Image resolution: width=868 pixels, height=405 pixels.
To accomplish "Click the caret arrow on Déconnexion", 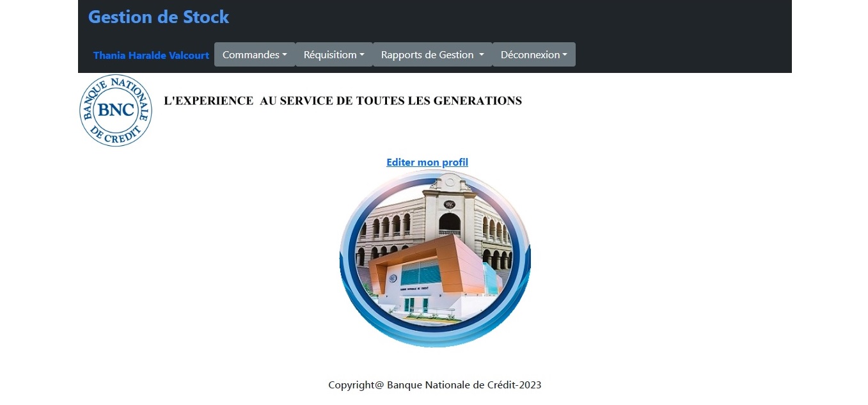I will pos(565,55).
